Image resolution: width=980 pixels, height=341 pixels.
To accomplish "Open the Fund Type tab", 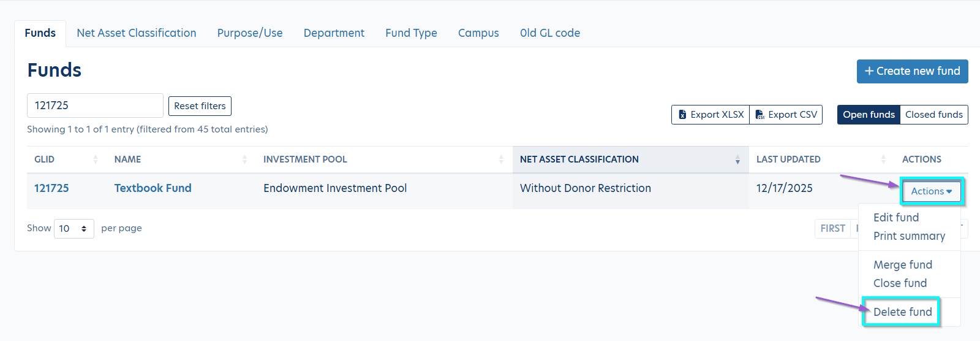I will pos(411,33).
